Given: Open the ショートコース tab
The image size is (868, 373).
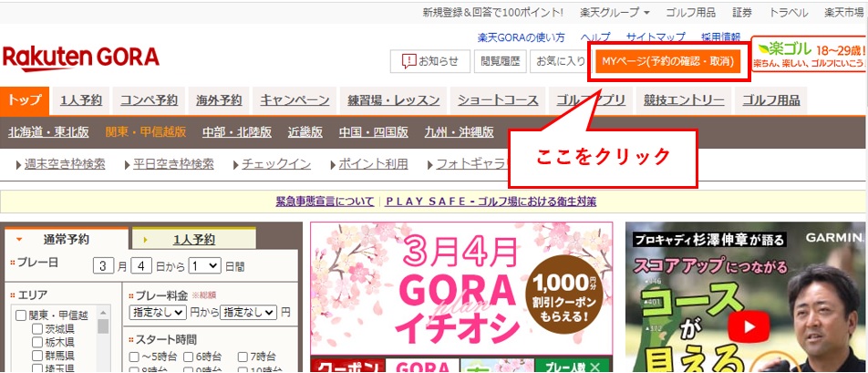Looking at the screenshot, I should coord(498,100).
